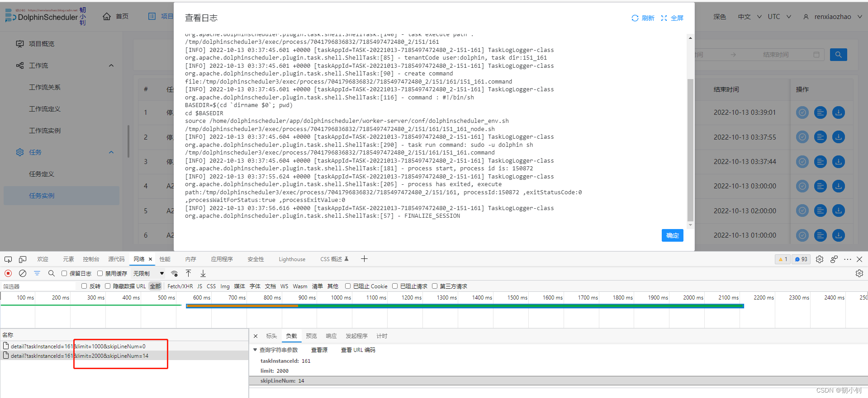The height and width of the screenshot is (398, 868).
Task: Open network search with the magnifier icon
Action: pyautogui.click(x=52, y=273)
